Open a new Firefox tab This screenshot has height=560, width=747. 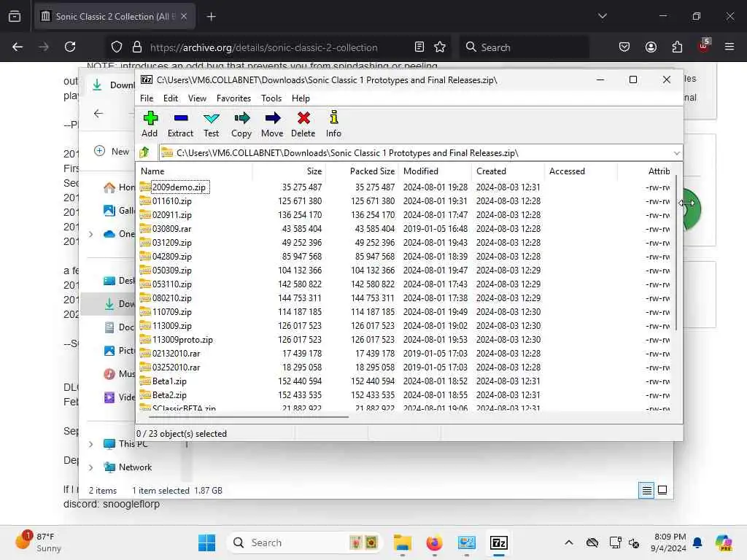(x=212, y=17)
